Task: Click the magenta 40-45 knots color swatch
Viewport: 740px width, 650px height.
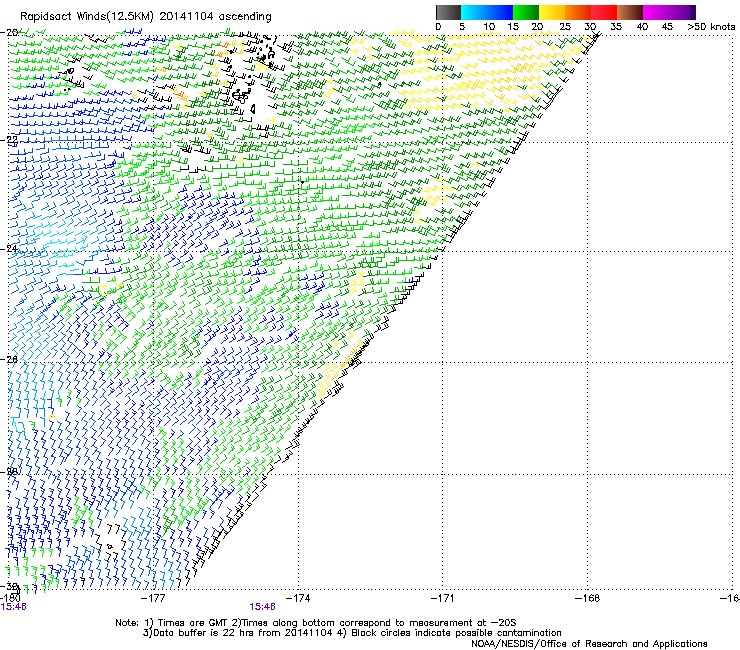Action: (656, 12)
